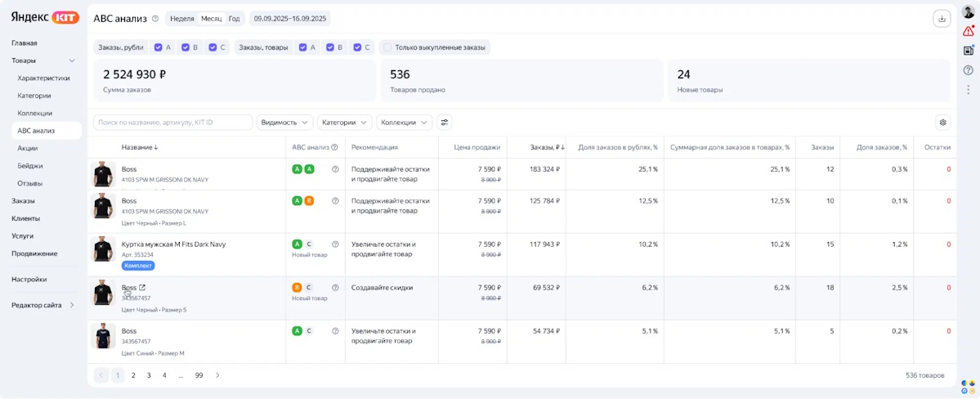The image size is (980, 399).
Task: Focus the search by name, article, KIT ID field
Action: (x=173, y=122)
